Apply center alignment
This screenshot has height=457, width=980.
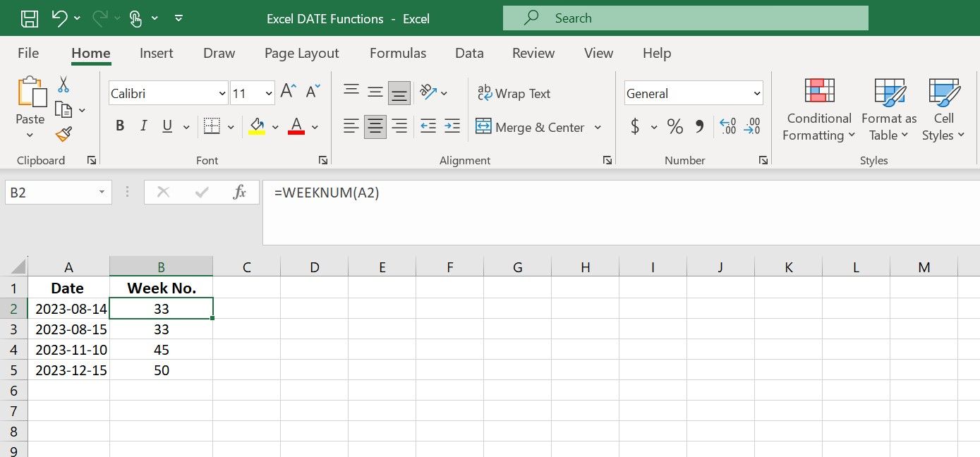tap(375, 126)
